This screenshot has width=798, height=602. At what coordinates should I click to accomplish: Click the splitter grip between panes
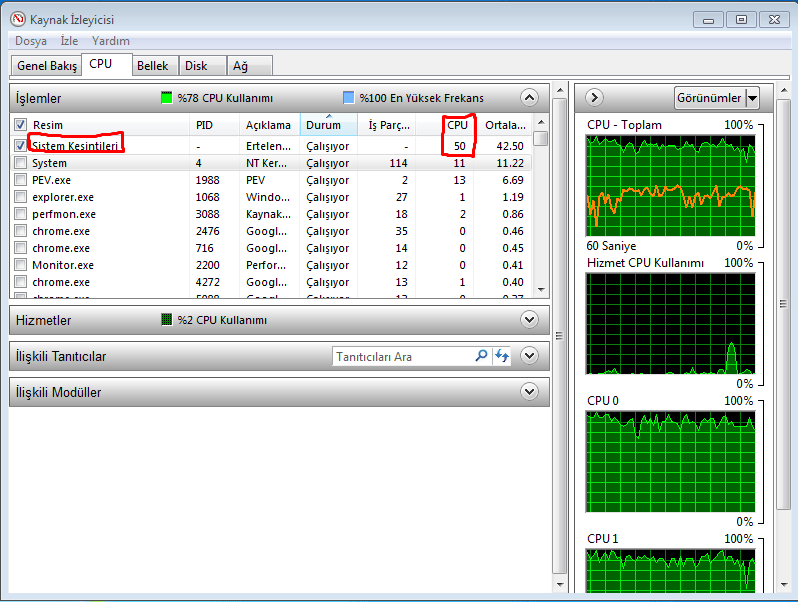click(x=559, y=336)
